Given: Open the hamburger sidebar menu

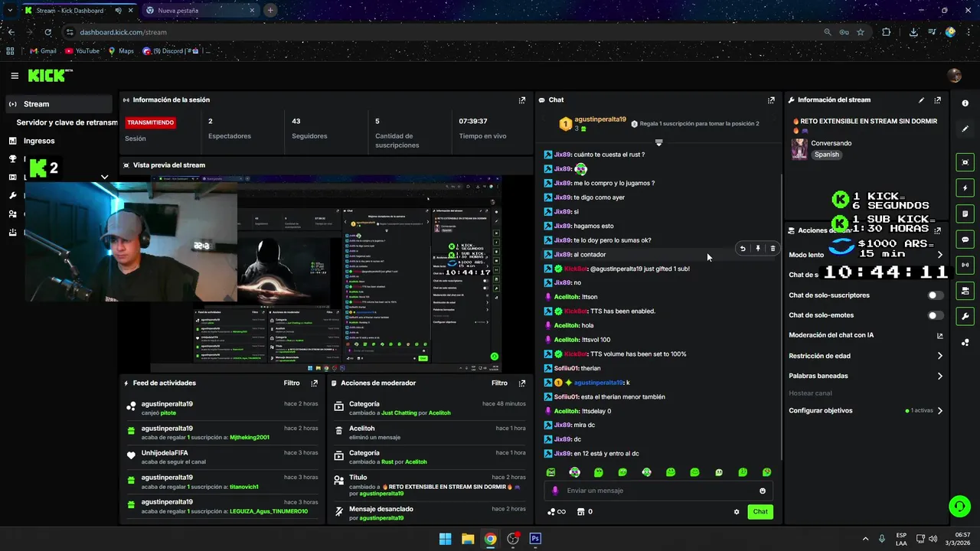Looking at the screenshot, I should click(15, 75).
